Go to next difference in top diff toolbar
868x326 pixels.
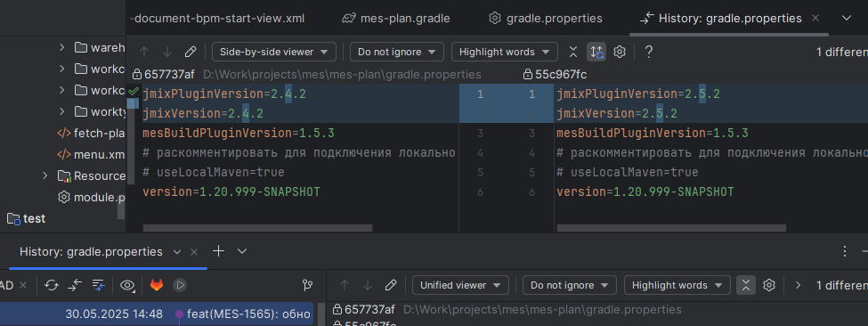click(167, 52)
